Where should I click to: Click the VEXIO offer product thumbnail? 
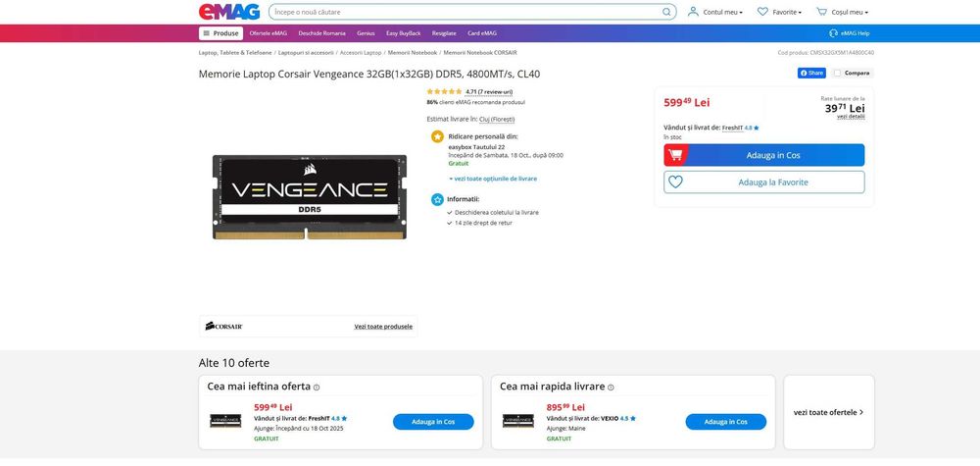pos(518,420)
